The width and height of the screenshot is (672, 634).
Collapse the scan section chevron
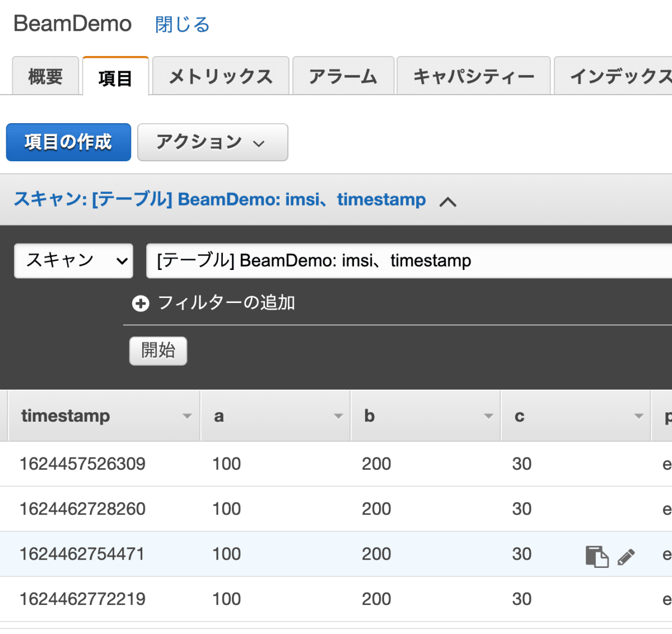click(448, 202)
